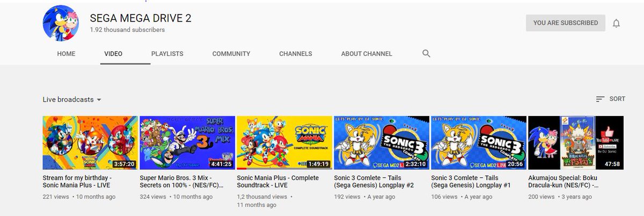The image size is (644, 216).
Task: Switch to the HOME tab
Action: (x=67, y=54)
